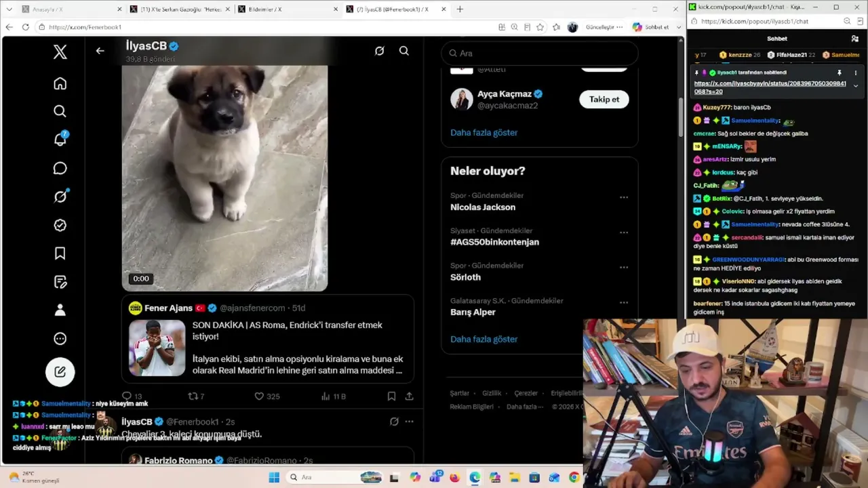Unpin the pinned message in Kick chat

(840, 73)
